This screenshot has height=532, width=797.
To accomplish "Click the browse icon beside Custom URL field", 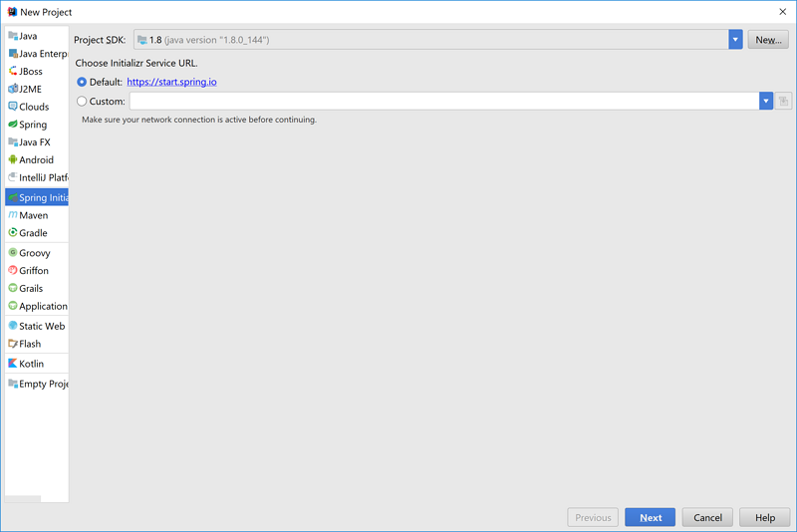I will coord(783,101).
